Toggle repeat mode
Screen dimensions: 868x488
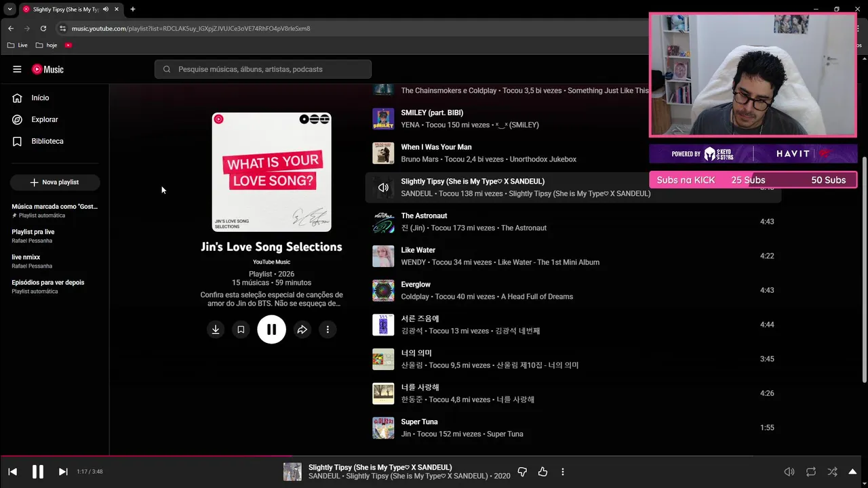coord(811,472)
